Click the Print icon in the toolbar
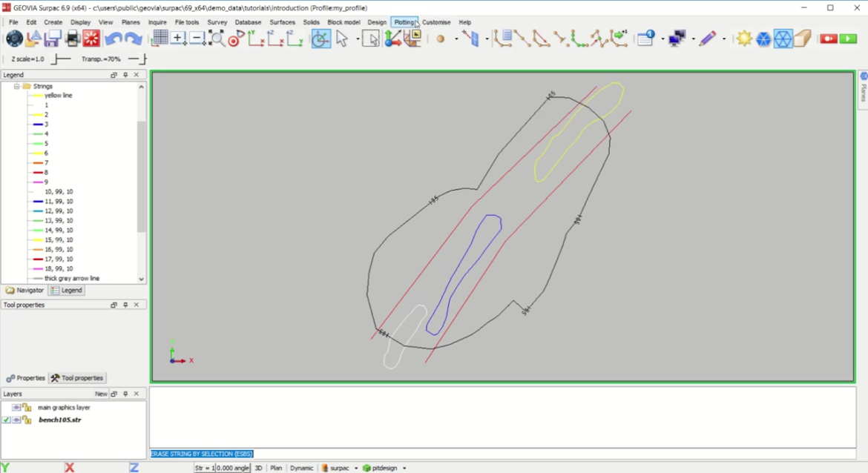Screen dimensions: 868x473 73,39
